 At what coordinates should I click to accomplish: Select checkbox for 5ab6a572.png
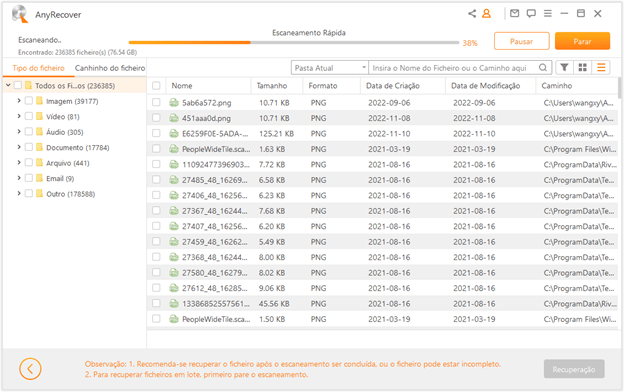(x=156, y=102)
